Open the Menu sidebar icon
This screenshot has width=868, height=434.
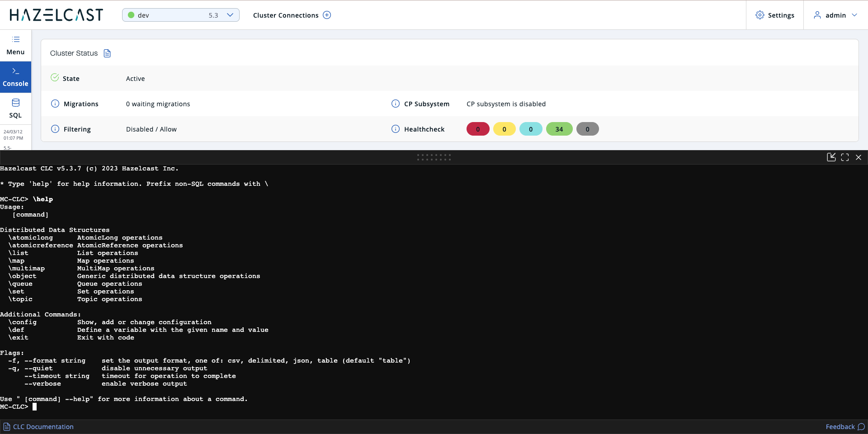(15, 45)
